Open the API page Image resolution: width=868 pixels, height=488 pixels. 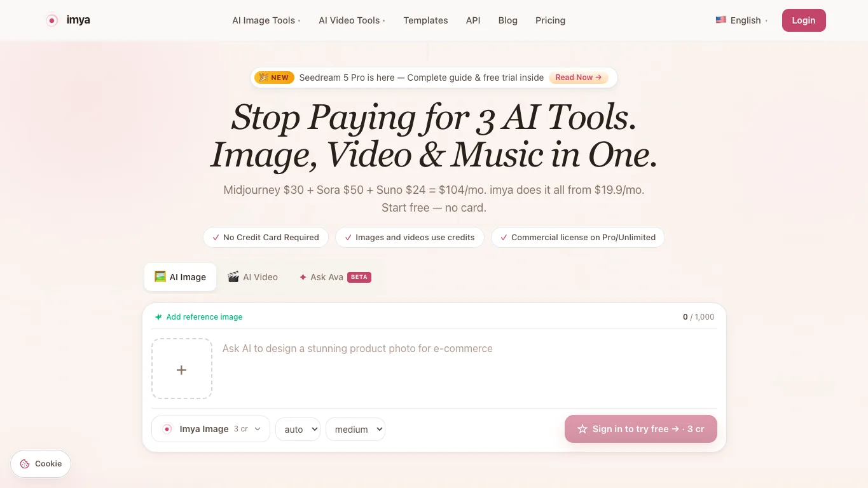(473, 20)
